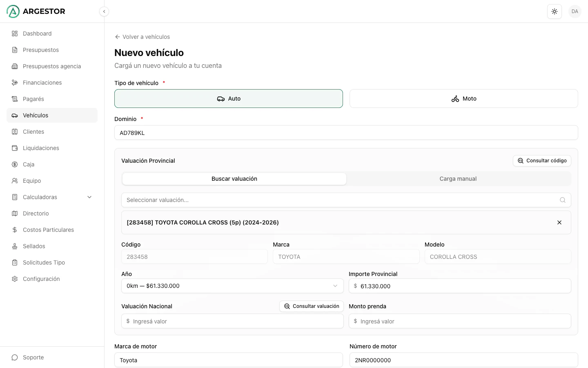The width and height of the screenshot is (588, 368).
Task: Click the Modelo field showing COROLLA CROSS
Action: [x=498, y=256]
